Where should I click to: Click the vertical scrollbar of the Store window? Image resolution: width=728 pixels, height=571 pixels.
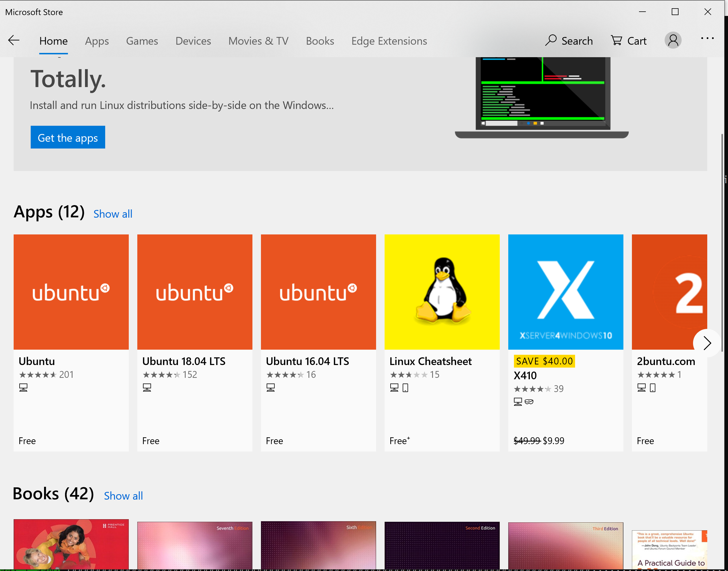722,242
